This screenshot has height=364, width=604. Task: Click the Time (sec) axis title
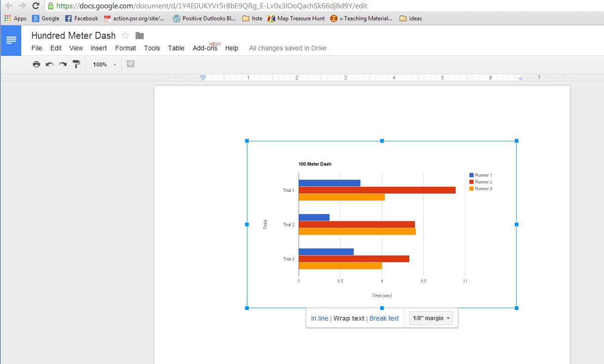382,296
